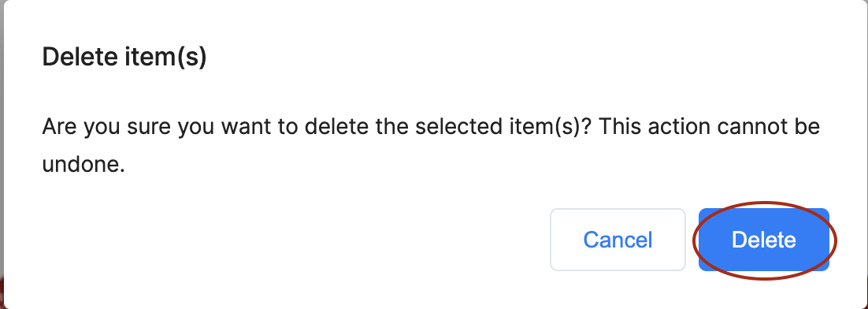Click the Cancel button
The width and height of the screenshot is (868, 309).
(618, 240)
